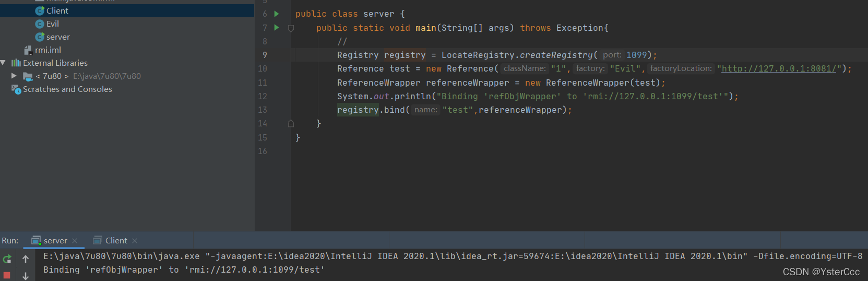Click ReferenceWrapper constructor on line 11
The image size is (868, 281).
tap(588, 83)
